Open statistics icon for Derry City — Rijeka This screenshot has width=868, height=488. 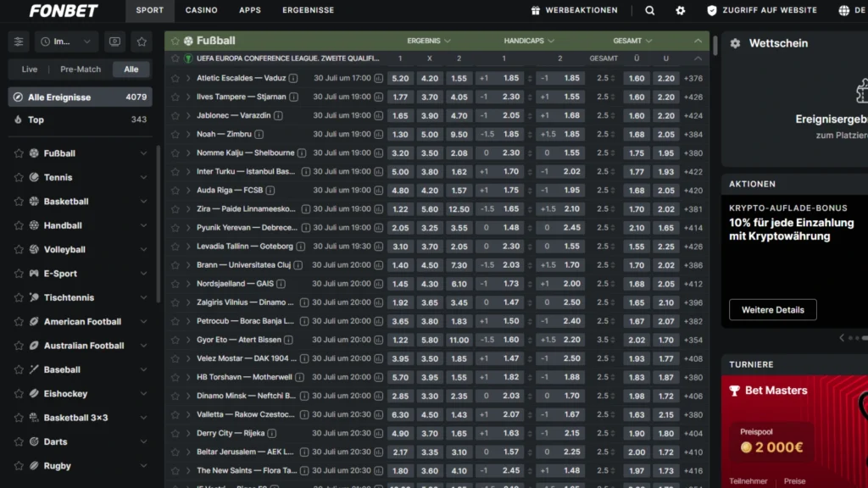click(379, 433)
